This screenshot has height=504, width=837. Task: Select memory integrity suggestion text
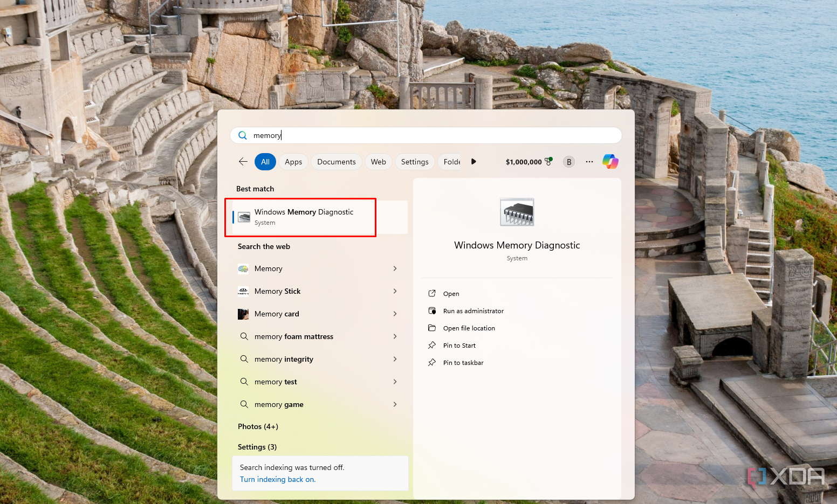click(284, 359)
